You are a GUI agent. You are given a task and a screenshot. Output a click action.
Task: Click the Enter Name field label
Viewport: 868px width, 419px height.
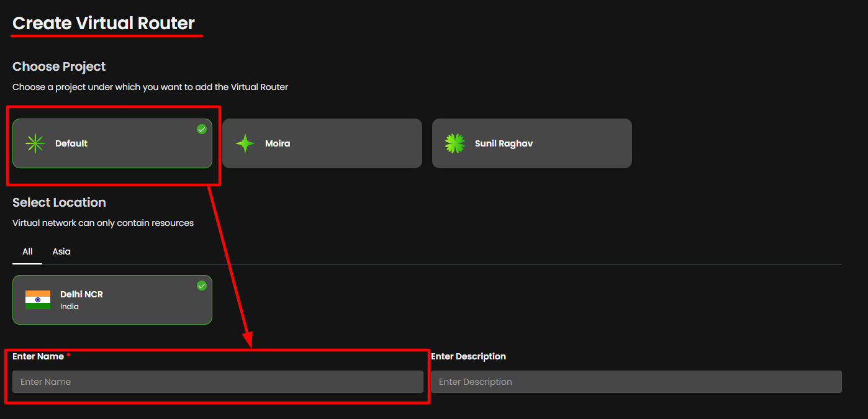38,356
